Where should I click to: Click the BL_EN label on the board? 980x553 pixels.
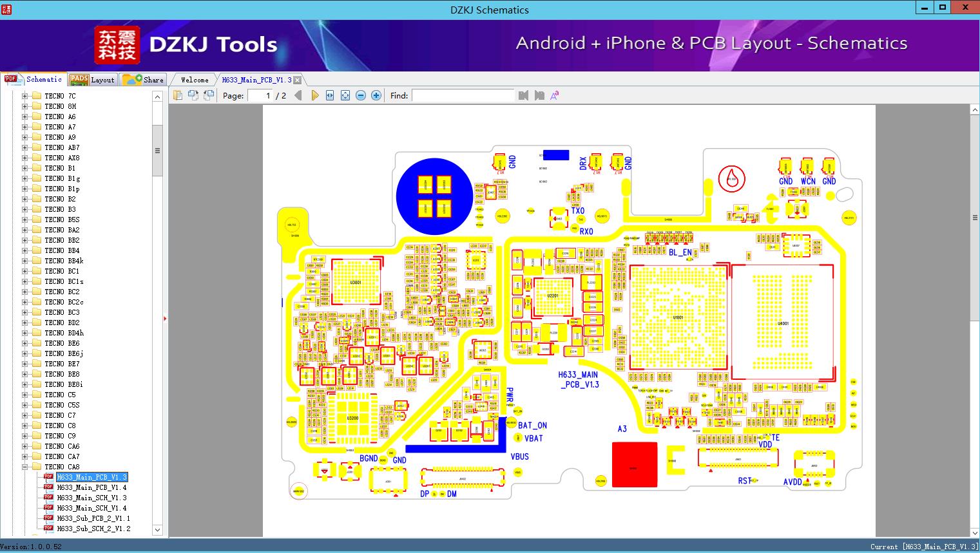[x=680, y=253]
